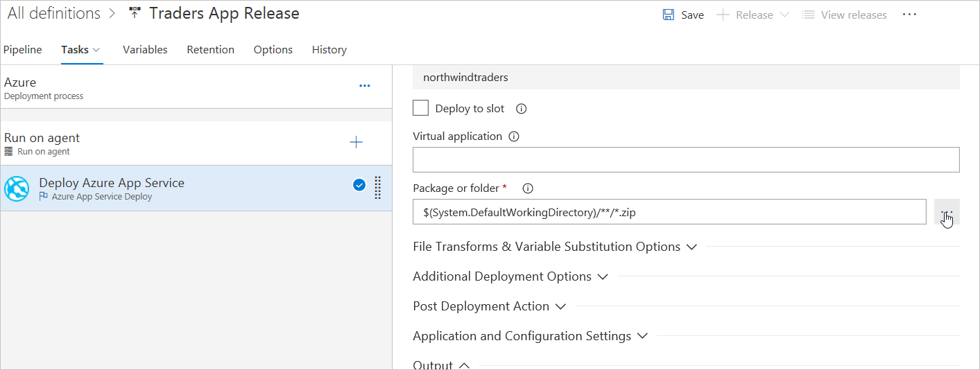Viewport: 980px width, 370px height.
Task: Click the drag handle on Deploy Azure App Service
Action: click(378, 188)
